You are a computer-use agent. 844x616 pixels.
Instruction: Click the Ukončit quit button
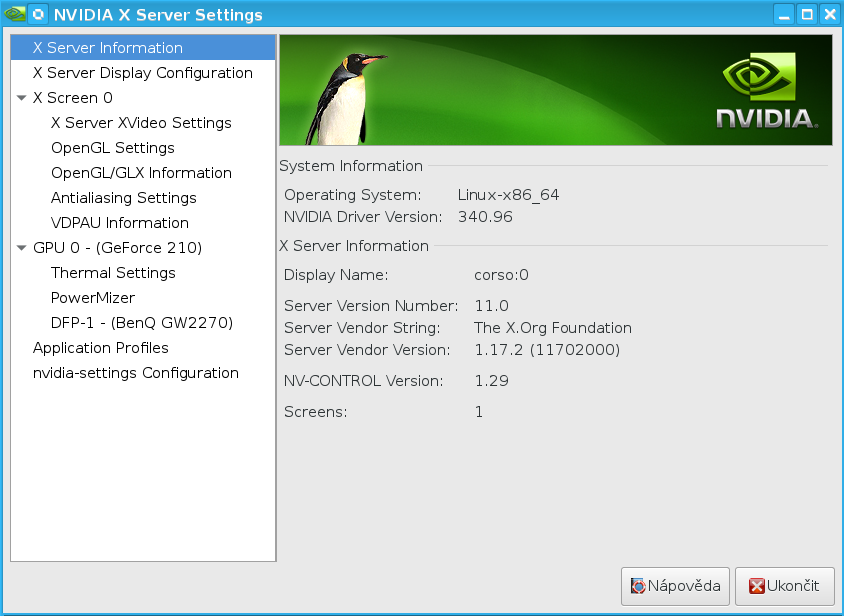click(x=784, y=586)
